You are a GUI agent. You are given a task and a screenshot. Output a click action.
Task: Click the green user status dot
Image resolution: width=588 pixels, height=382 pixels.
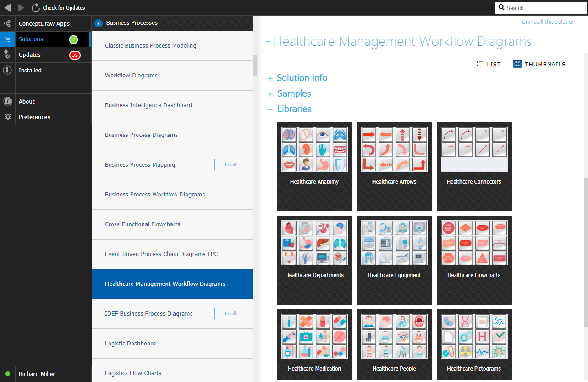[x=8, y=374]
